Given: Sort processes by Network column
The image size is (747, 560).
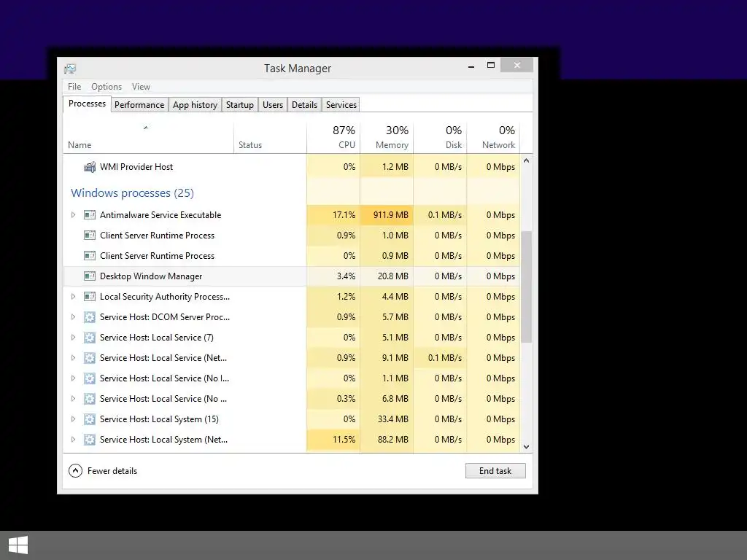Looking at the screenshot, I should coord(494,138).
